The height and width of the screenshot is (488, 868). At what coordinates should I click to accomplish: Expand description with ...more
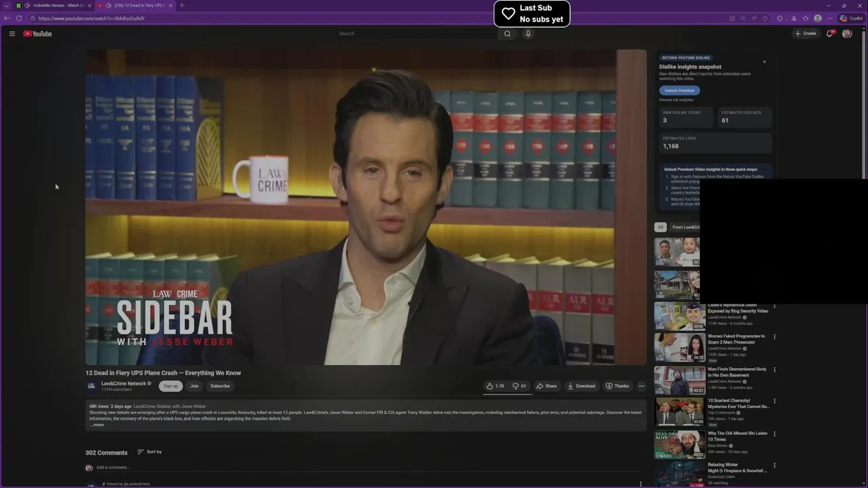[97, 425]
